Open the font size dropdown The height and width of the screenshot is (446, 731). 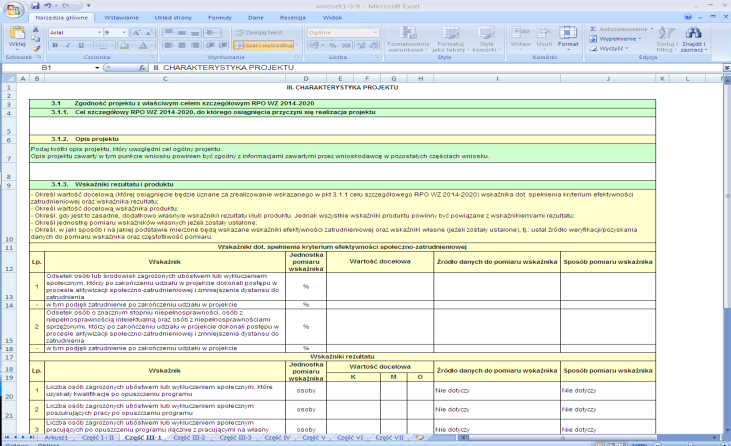pyautogui.click(x=124, y=33)
